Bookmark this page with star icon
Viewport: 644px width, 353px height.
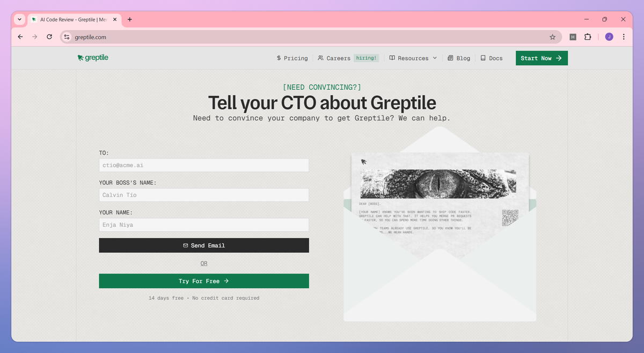pyautogui.click(x=552, y=37)
